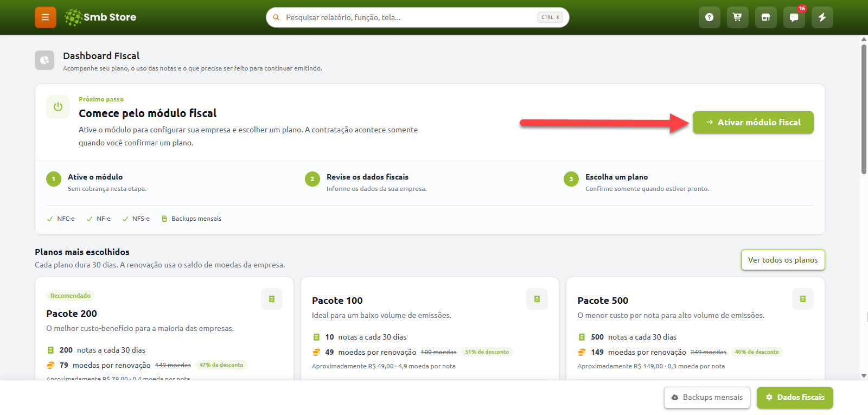The height and width of the screenshot is (415, 868).
Task: Click the power icon beside Próximo passo
Action: [x=58, y=107]
